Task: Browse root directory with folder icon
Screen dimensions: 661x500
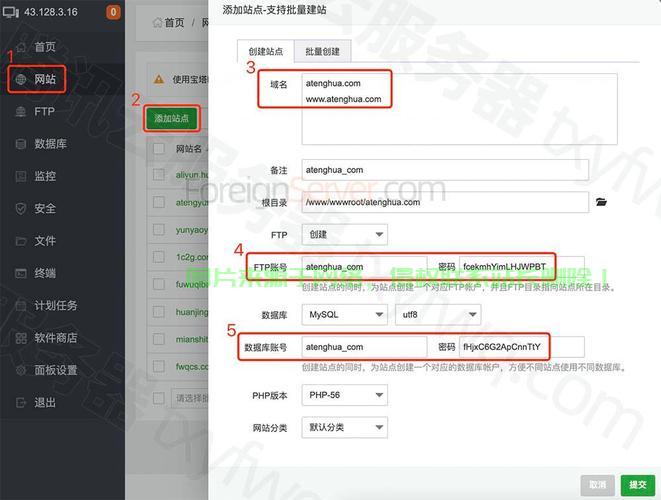Action: click(601, 202)
